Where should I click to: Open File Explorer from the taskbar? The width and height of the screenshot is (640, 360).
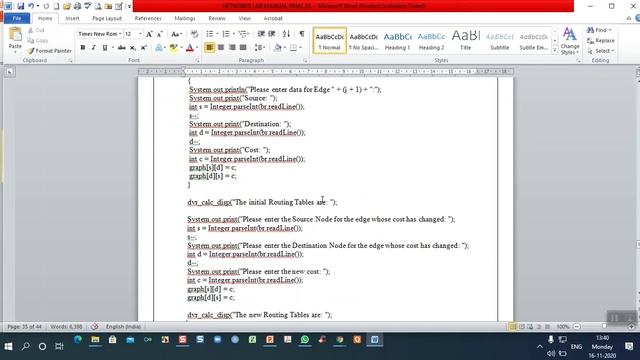point(95,340)
